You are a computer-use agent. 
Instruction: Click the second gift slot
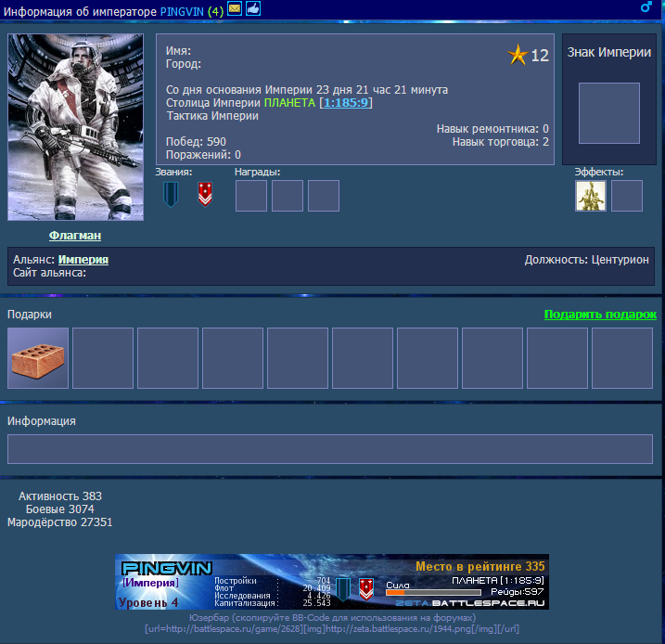click(x=103, y=358)
